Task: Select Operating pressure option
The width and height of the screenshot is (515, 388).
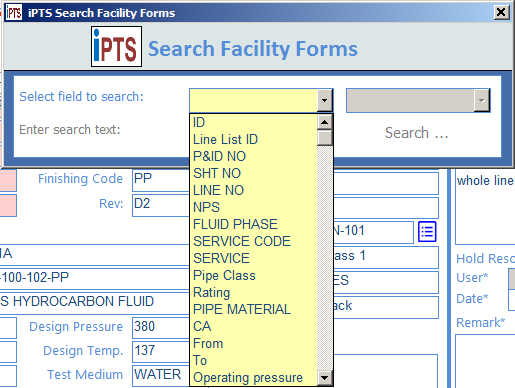Action: pos(254,377)
